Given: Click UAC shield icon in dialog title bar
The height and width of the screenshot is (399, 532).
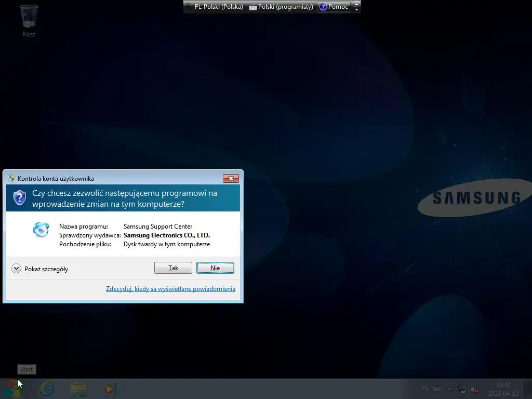Looking at the screenshot, I should pyautogui.click(x=11, y=179).
